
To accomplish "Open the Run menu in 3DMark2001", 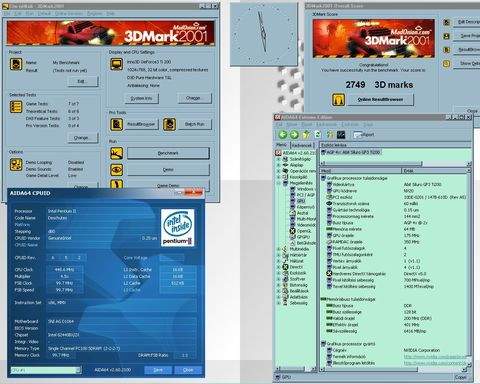I will click(30, 13).
